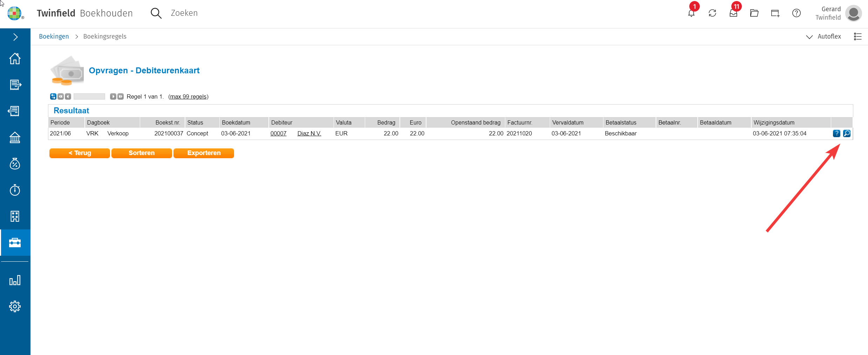
Task: Click the Sorteren button
Action: tap(142, 153)
